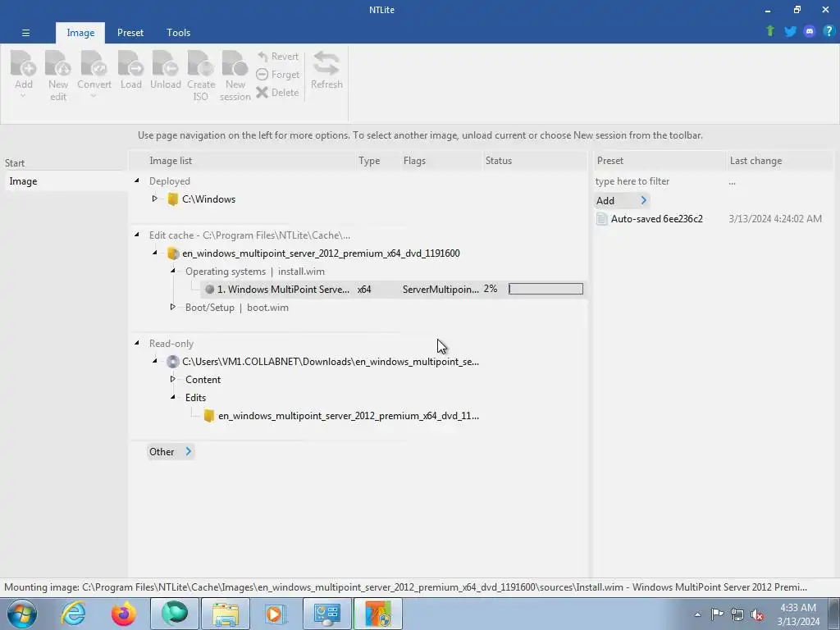Collapse the Deployed group

click(x=137, y=180)
